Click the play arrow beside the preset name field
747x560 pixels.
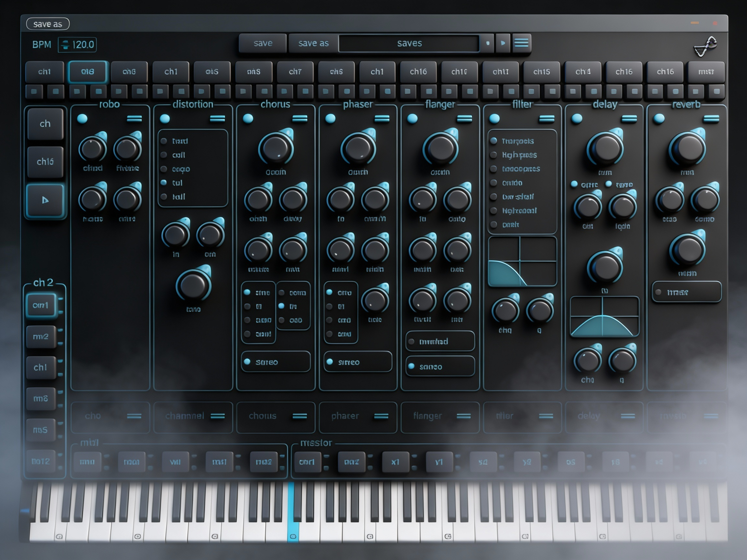(503, 43)
